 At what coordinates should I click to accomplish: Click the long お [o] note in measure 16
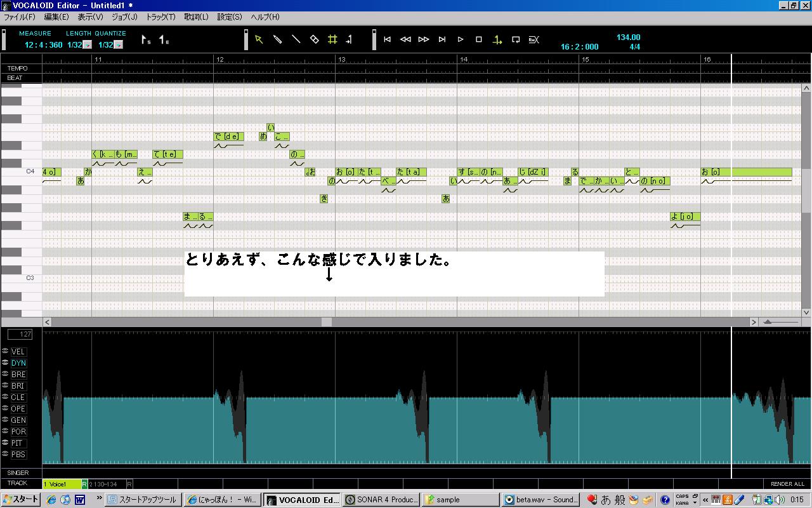pyautogui.click(x=746, y=172)
